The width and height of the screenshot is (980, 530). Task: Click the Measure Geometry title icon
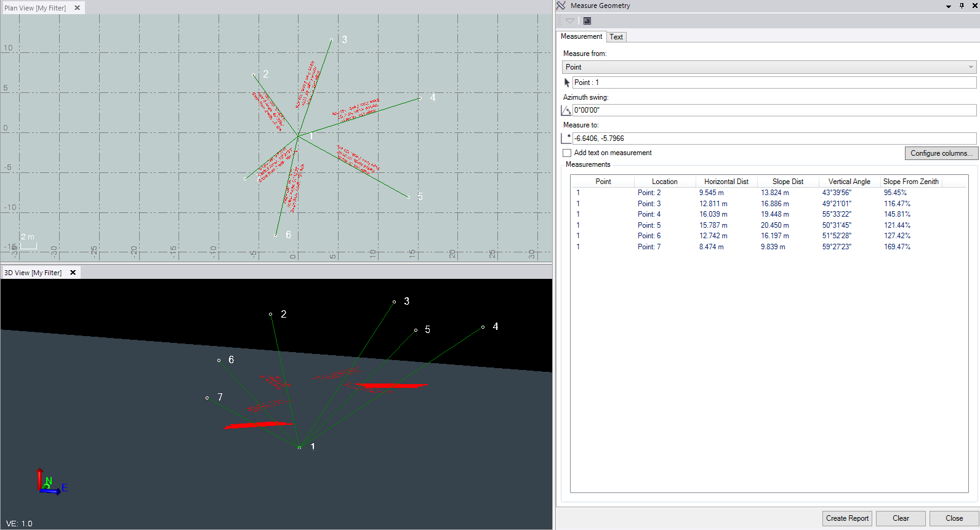[561, 6]
